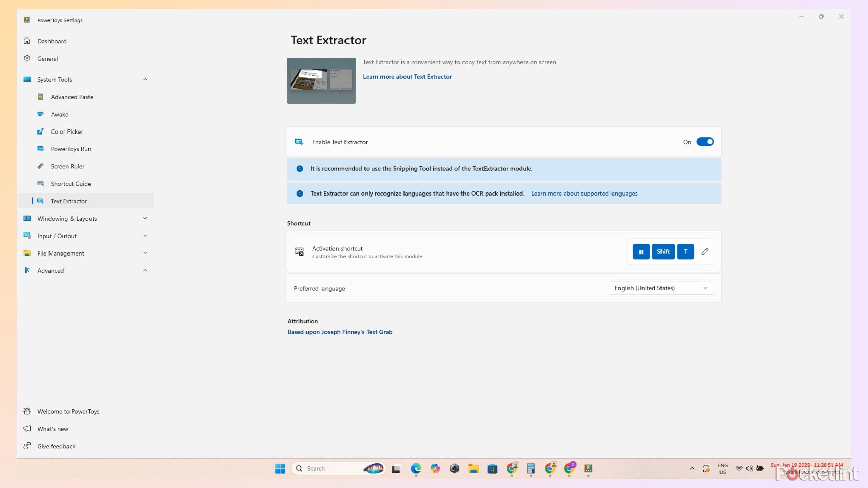868x488 pixels.
Task: Open Copilot from taskbar
Action: pos(435,469)
